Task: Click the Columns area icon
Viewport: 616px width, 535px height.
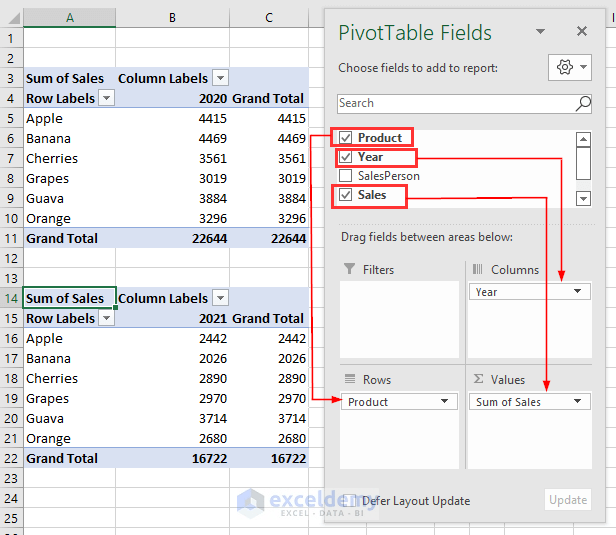Action: point(477,269)
